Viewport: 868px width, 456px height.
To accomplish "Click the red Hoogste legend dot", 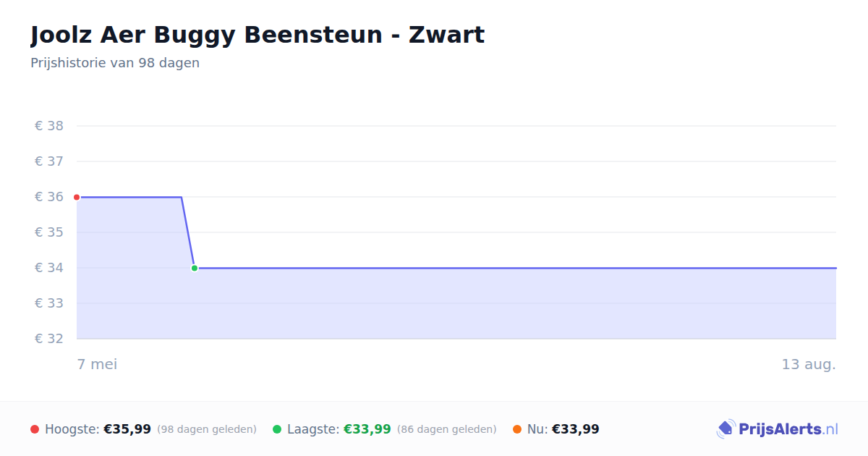I will pos(35,429).
